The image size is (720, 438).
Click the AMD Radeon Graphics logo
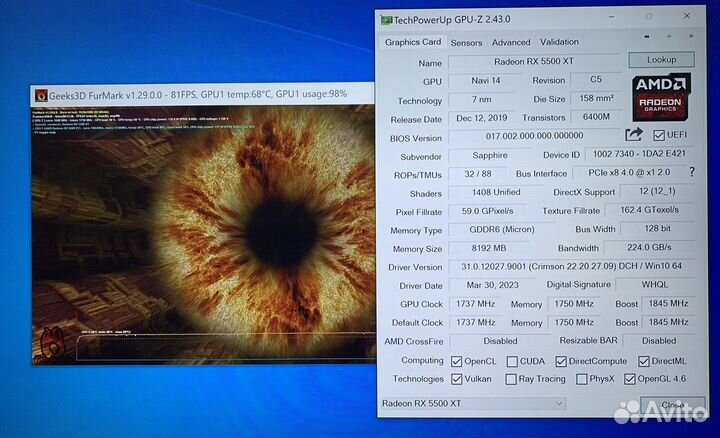660,96
